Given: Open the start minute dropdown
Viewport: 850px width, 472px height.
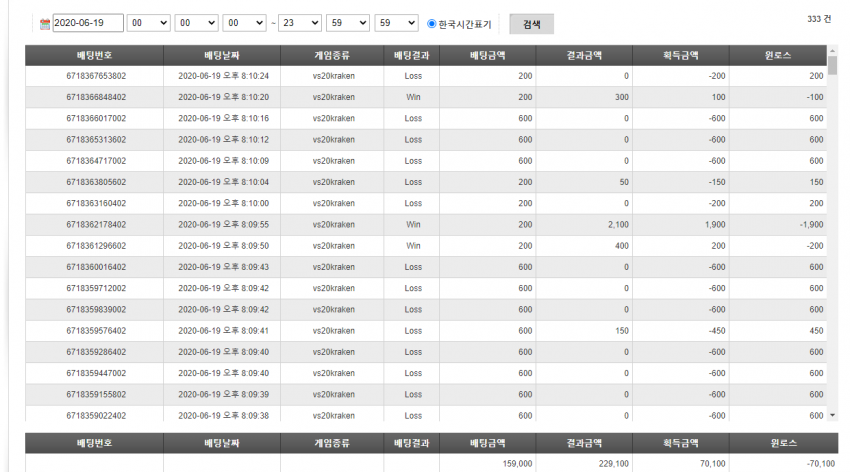Looking at the screenshot, I should [x=196, y=23].
